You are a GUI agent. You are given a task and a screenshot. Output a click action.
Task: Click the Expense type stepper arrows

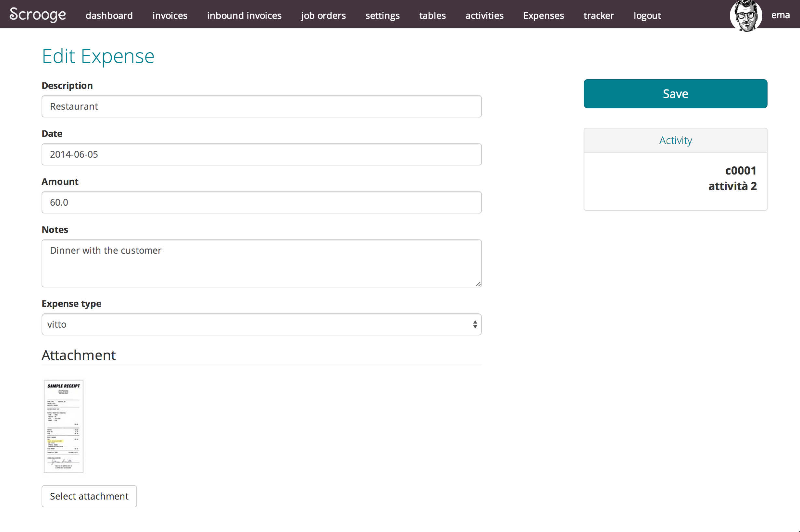pos(475,324)
